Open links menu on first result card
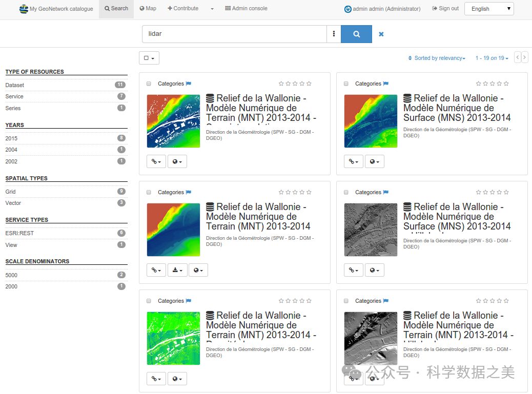532x394 pixels. pyautogui.click(x=156, y=161)
